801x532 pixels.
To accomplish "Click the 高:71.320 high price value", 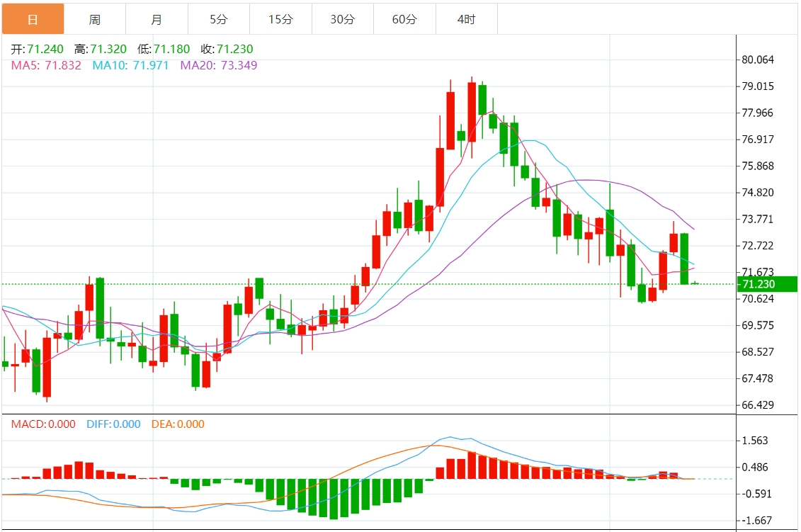I will click(x=101, y=49).
